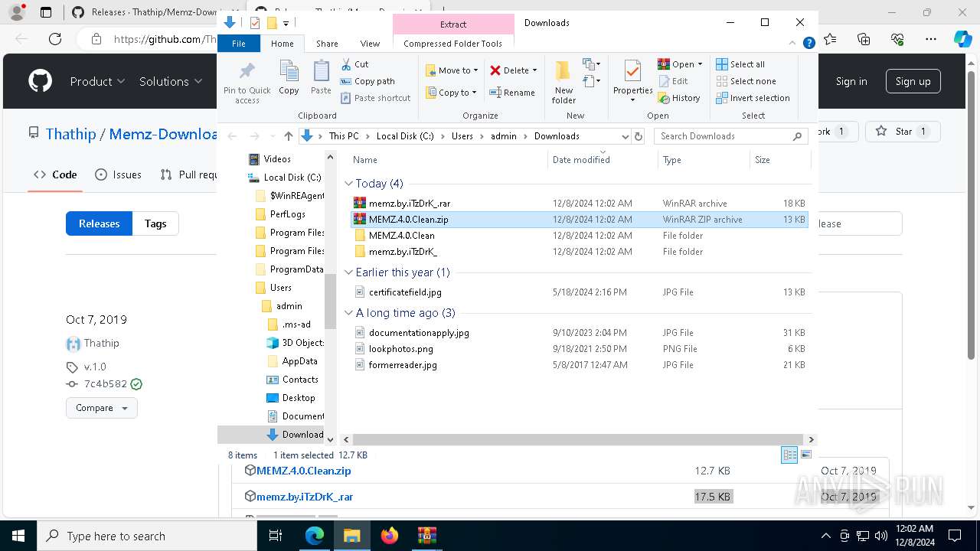Open the Open button dropdown arrow
This screenshot has height=551, width=980.
pos(700,64)
